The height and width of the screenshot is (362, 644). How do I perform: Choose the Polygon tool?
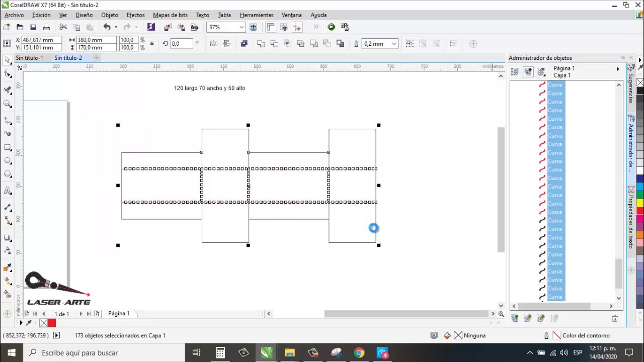[x=8, y=174]
